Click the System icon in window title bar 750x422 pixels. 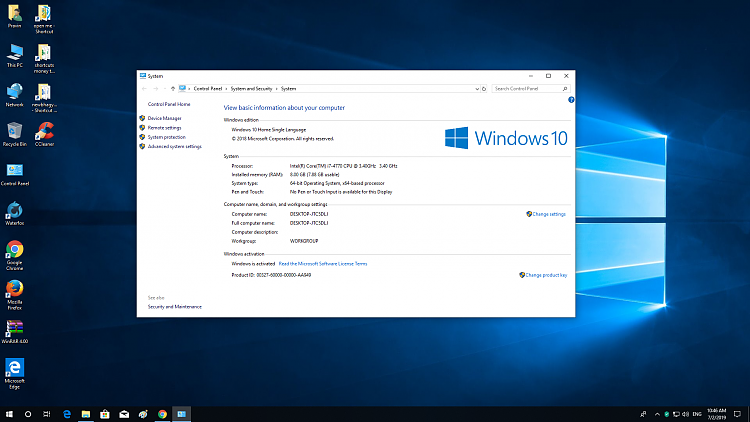(143, 76)
